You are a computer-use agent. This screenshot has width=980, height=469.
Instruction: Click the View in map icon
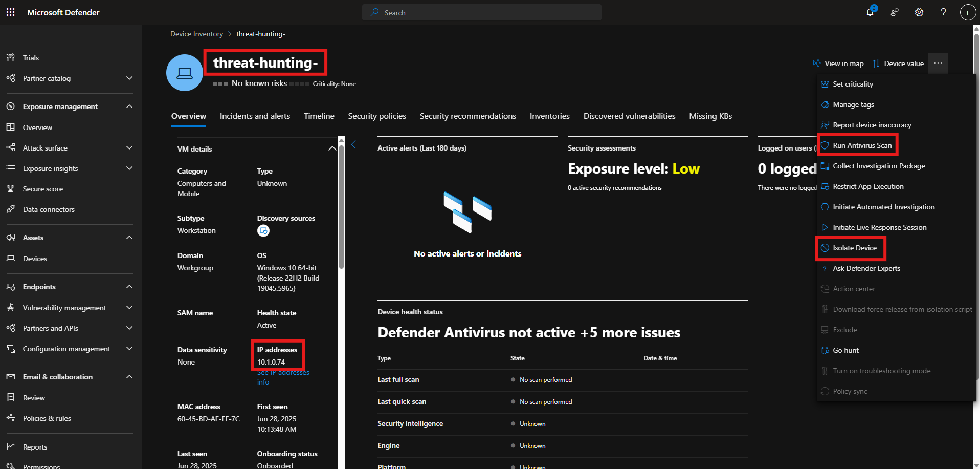(817, 63)
